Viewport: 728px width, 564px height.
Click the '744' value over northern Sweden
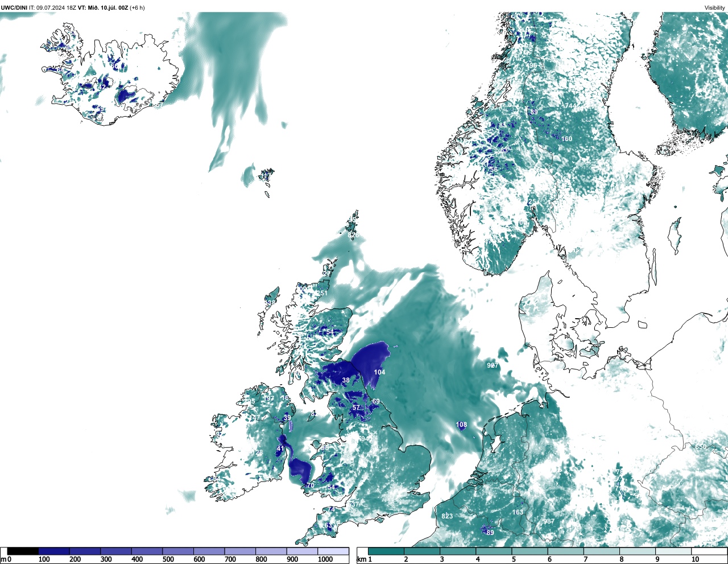(x=570, y=106)
